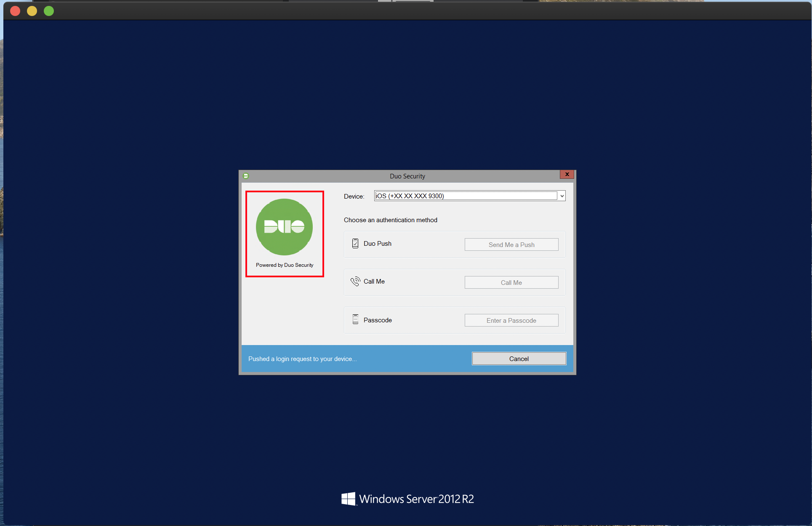Click the Duo Push label
This screenshot has height=526, width=812.
pos(378,244)
